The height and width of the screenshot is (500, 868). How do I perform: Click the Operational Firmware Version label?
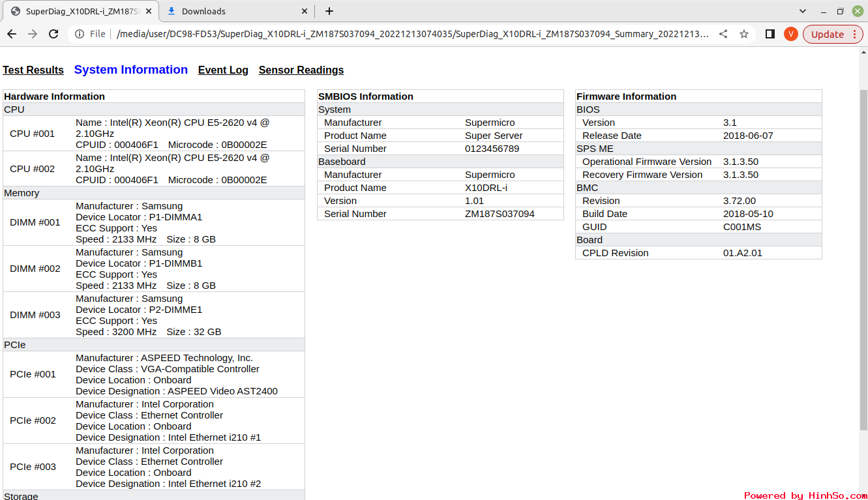[x=647, y=162]
